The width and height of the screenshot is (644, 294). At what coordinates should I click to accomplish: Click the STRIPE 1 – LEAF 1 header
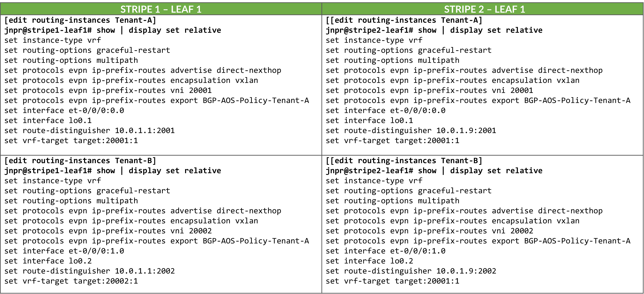point(161,9)
